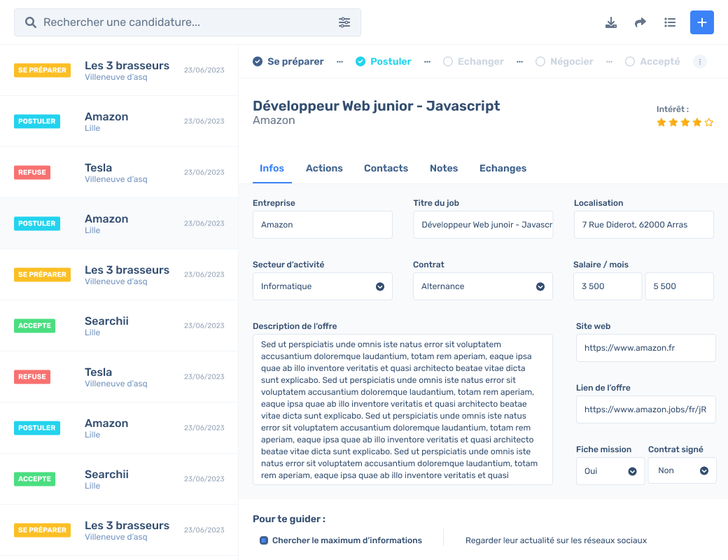Click the Site web input field
This screenshot has width=728, height=560.
coord(645,348)
